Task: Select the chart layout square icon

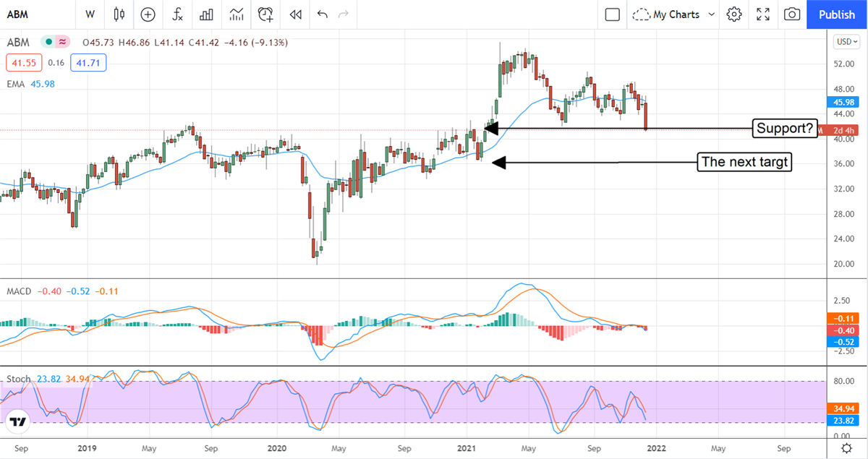Action: tap(613, 14)
